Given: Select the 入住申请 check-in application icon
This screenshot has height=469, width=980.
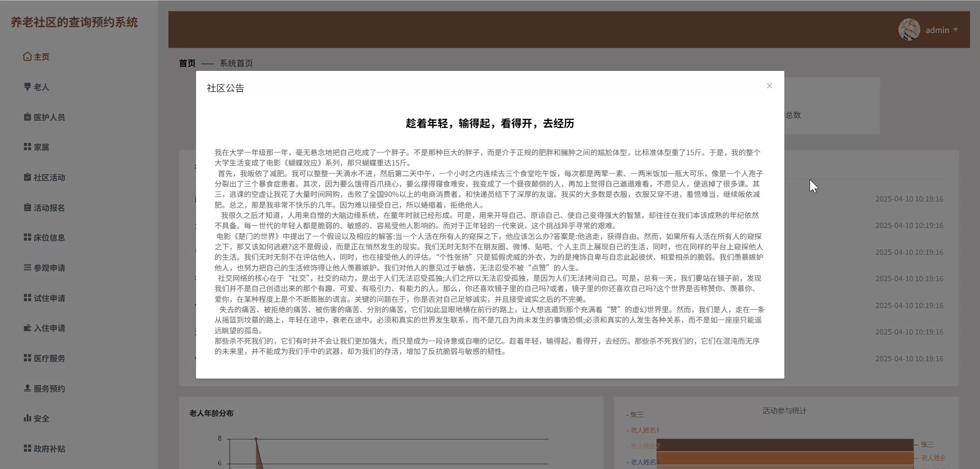Looking at the screenshot, I should point(27,328).
